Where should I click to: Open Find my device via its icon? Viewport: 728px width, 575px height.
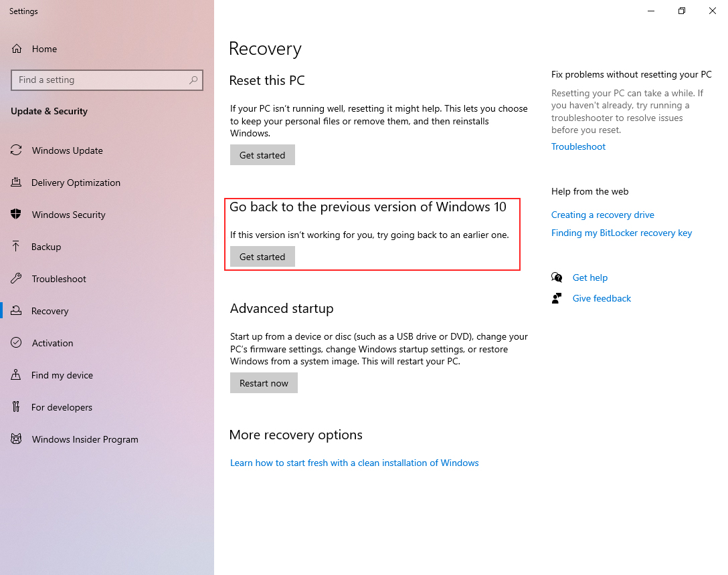[x=16, y=375]
